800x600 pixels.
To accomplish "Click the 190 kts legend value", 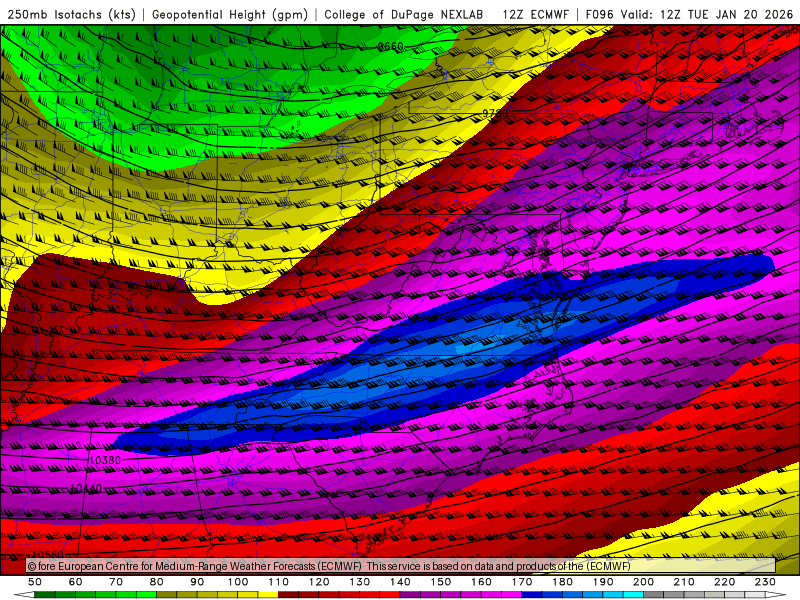I will (x=603, y=582).
